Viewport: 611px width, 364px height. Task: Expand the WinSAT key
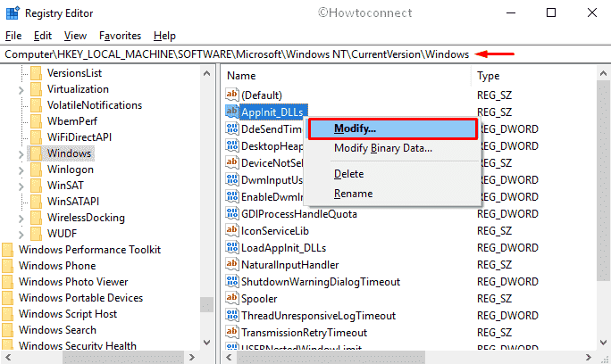coord(21,186)
